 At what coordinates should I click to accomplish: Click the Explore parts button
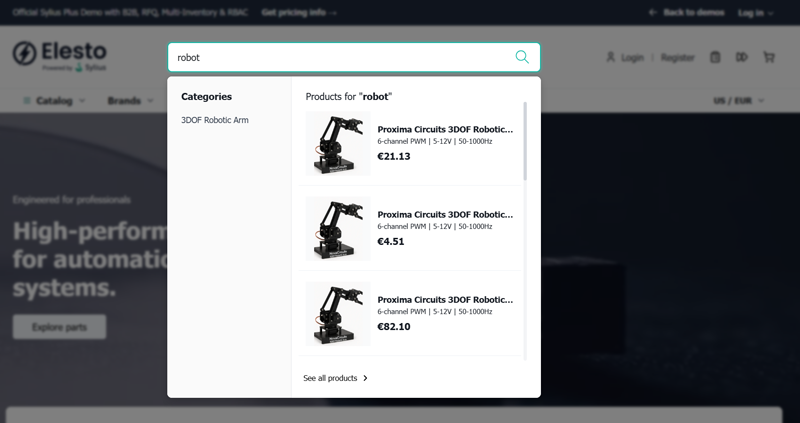coord(59,327)
